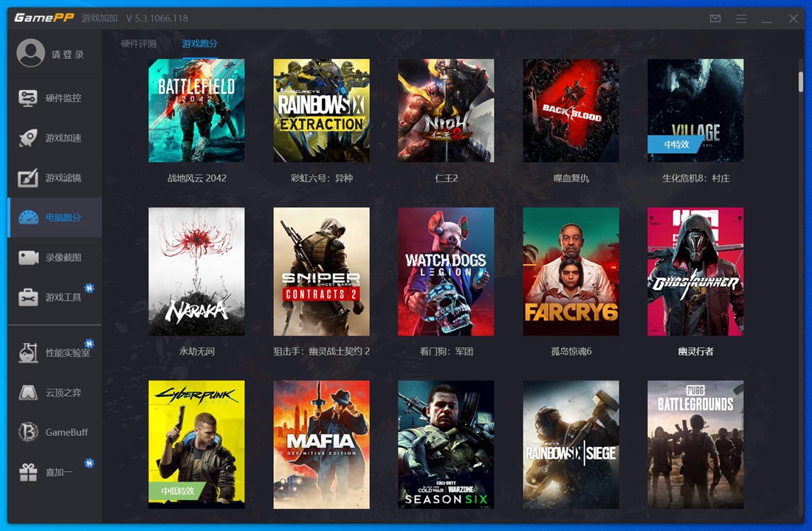Click the 请登录 login text
Screen dimensions: 812x531
click(68, 55)
